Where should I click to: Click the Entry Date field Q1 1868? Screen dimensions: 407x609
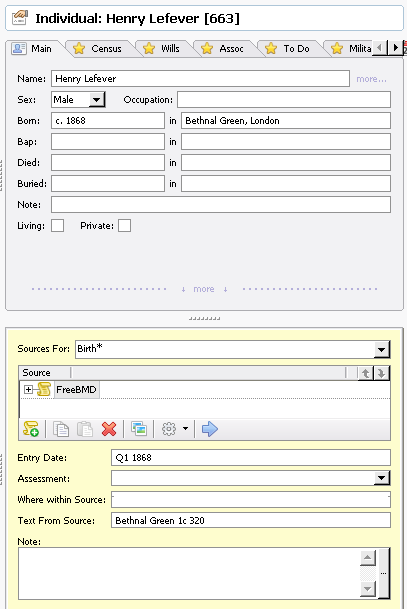point(250,458)
